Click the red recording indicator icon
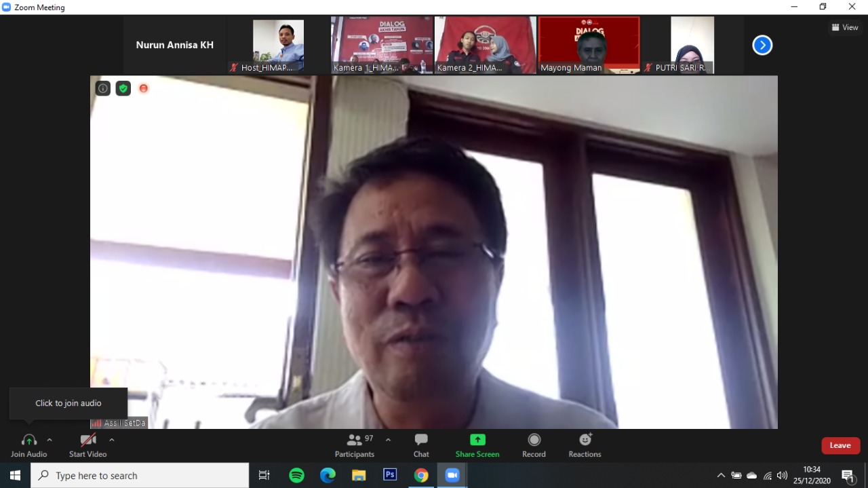868x488 pixels. click(144, 88)
